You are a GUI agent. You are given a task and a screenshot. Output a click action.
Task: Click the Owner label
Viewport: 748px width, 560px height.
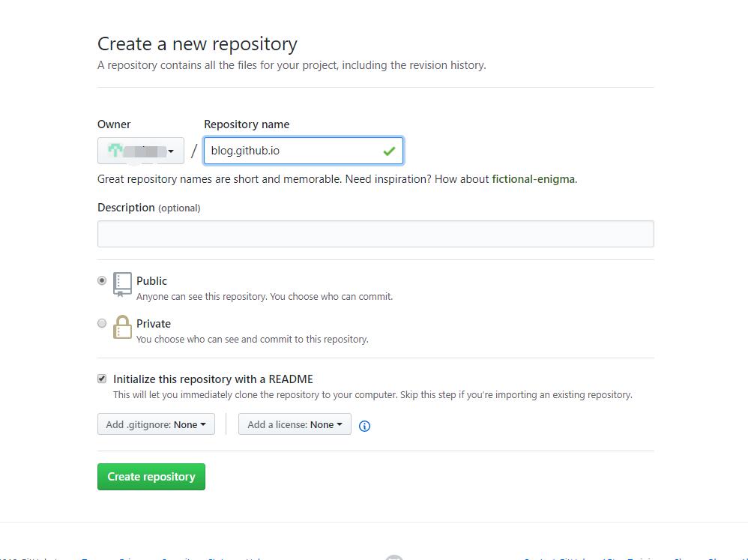(114, 124)
